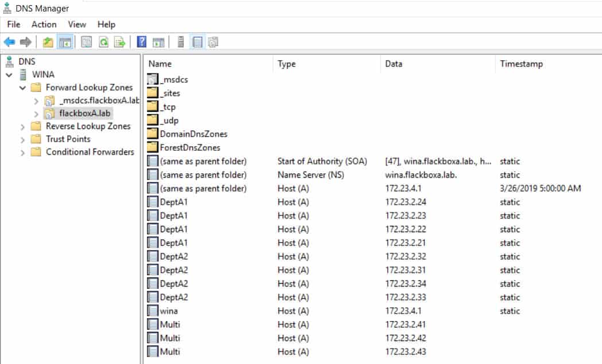The width and height of the screenshot is (602, 364).
Task: Sort records by the Type column header
Action: 286,64
